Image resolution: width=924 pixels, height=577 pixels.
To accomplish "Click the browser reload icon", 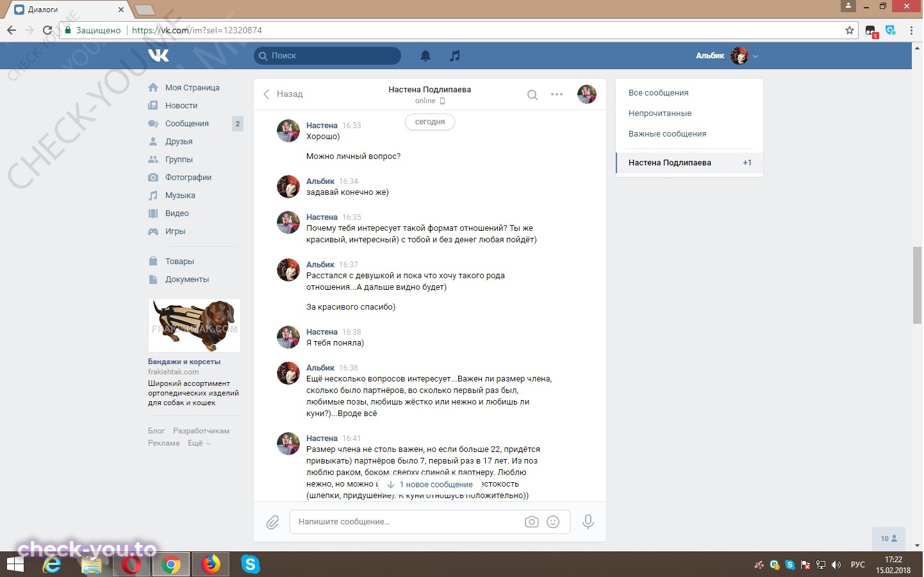I will pos(47,30).
